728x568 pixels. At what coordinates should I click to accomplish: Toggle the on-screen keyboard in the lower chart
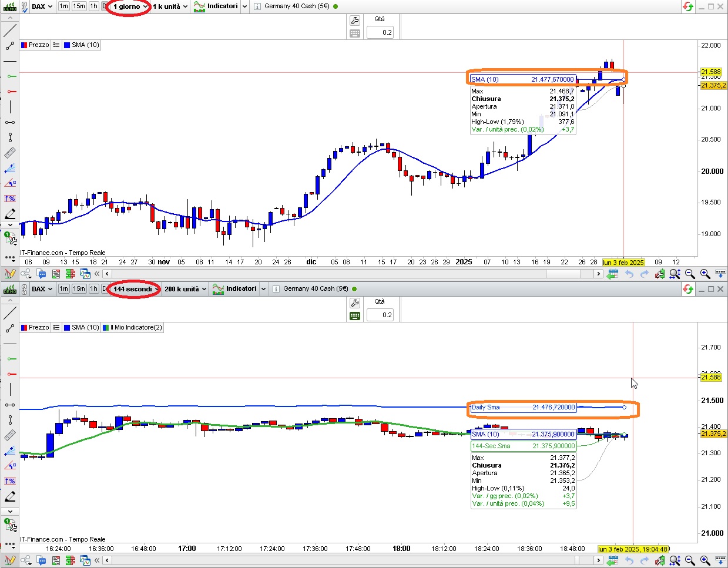click(355, 316)
